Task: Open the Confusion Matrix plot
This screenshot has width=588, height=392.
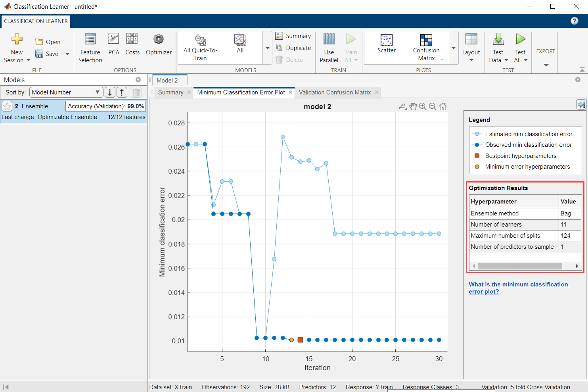Action: 426,48
